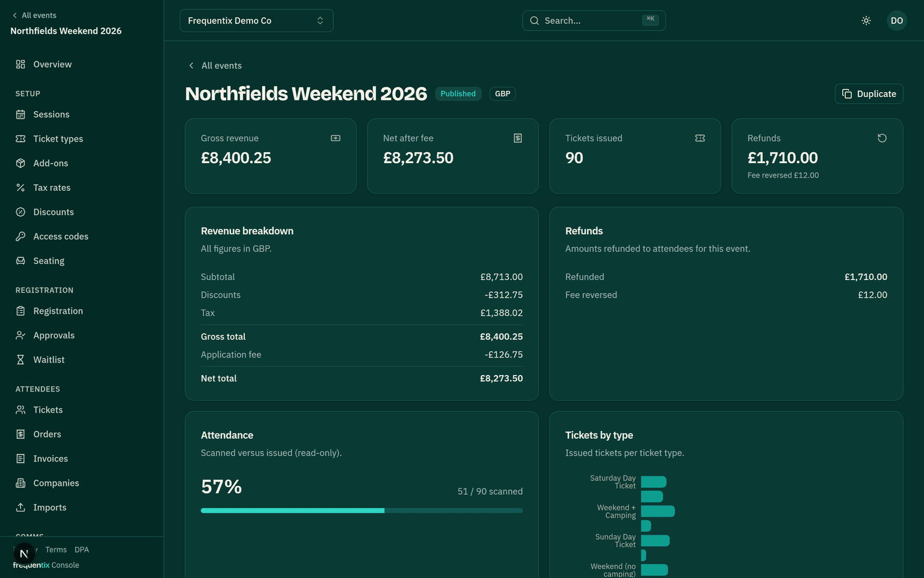Go back via All events link above title
The height and width of the screenshot is (578, 924).
(x=215, y=66)
